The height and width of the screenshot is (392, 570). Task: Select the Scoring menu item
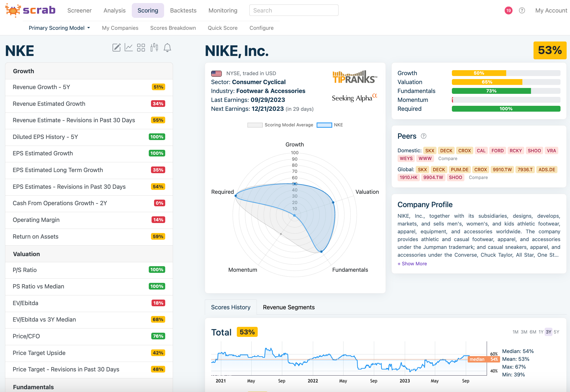click(x=148, y=11)
